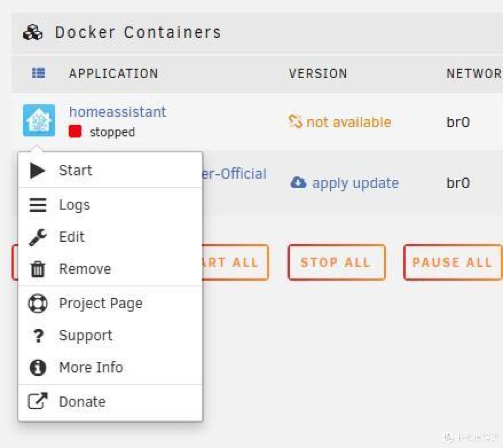Open the homeassistant container link
Image resolution: width=503 pixels, height=448 pixels.
(x=117, y=112)
